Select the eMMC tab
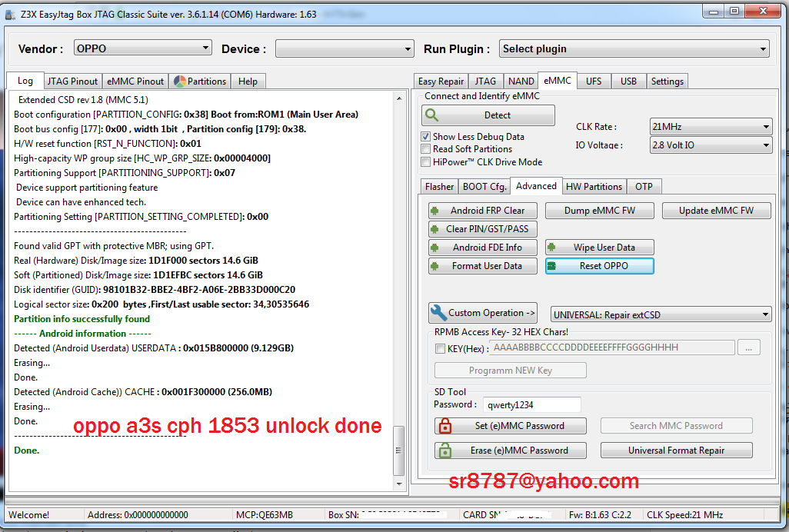Screen dimensions: 789x532 point(558,81)
